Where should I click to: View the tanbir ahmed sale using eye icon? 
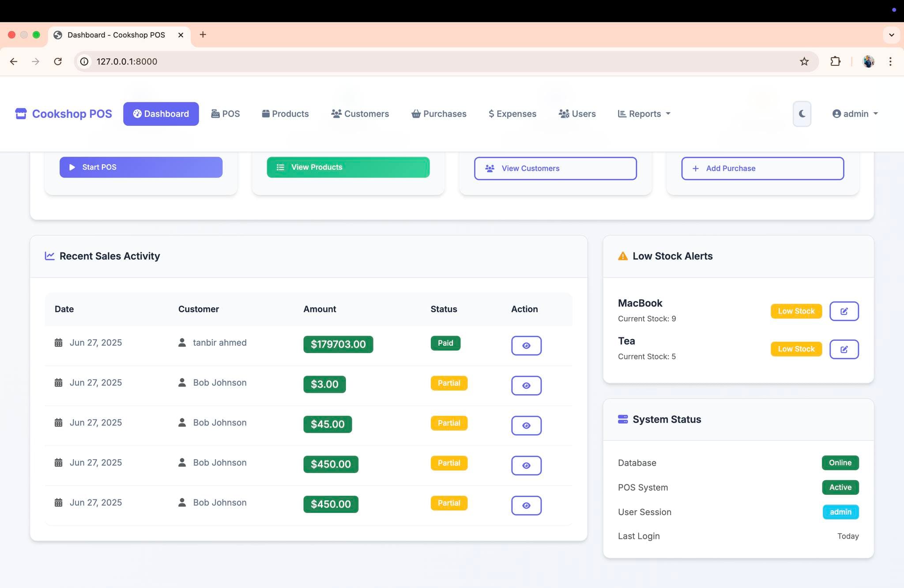[526, 346]
